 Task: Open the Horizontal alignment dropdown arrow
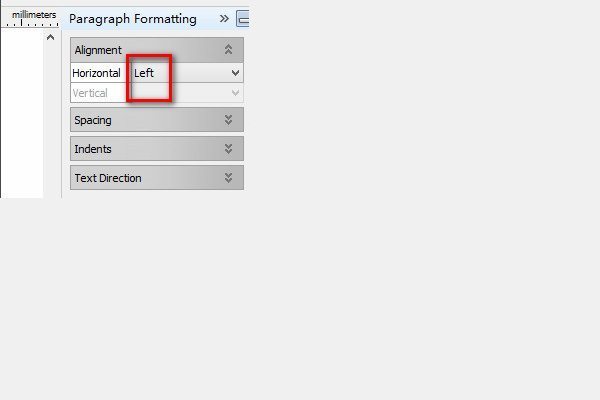[235, 73]
